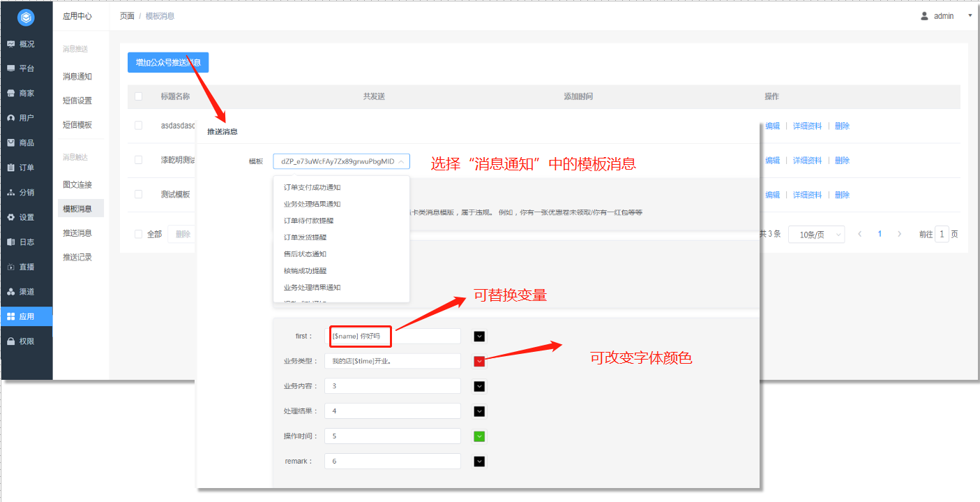Check the 测试模板 row checkbox
This screenshot has height=502, width=980.
click(138, 194)
